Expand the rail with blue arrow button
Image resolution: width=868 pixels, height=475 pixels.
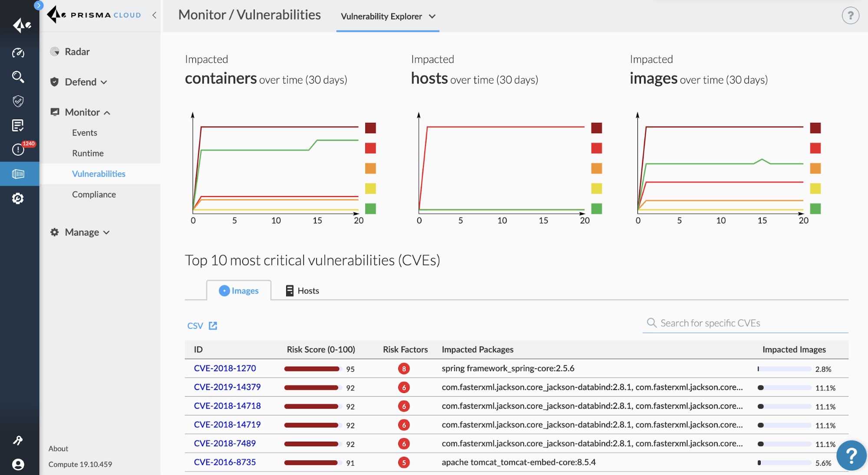pyautogui.click(x=39, y=5)
